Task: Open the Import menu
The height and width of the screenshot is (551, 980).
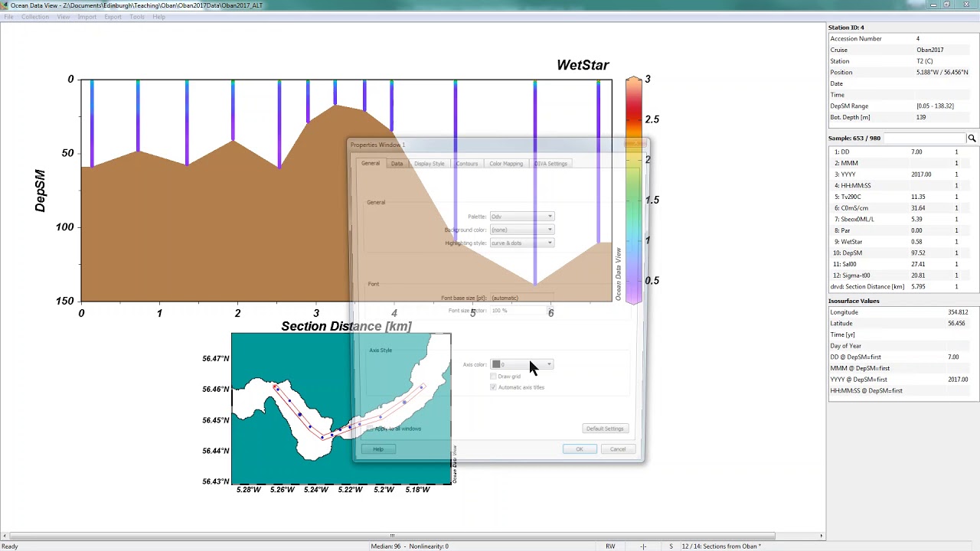Action: [87, 17]
